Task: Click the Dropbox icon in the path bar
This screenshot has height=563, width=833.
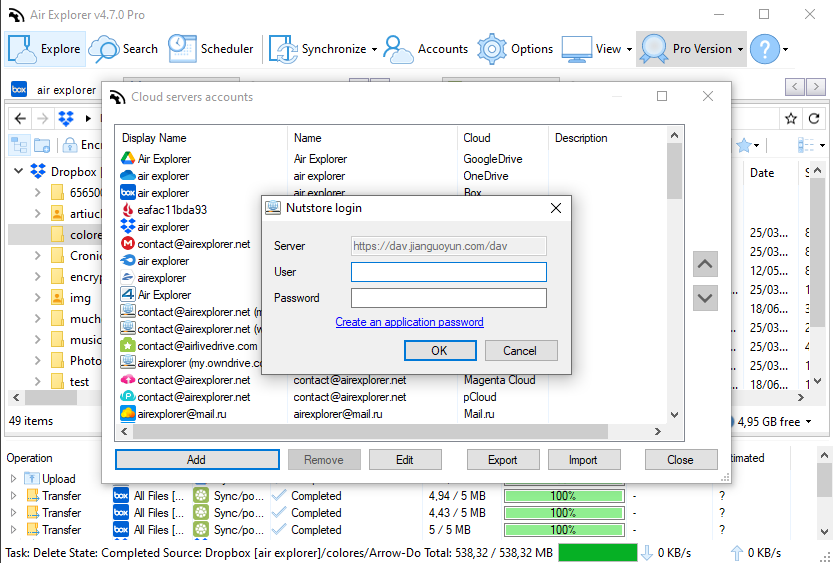Action: point(66,118)
